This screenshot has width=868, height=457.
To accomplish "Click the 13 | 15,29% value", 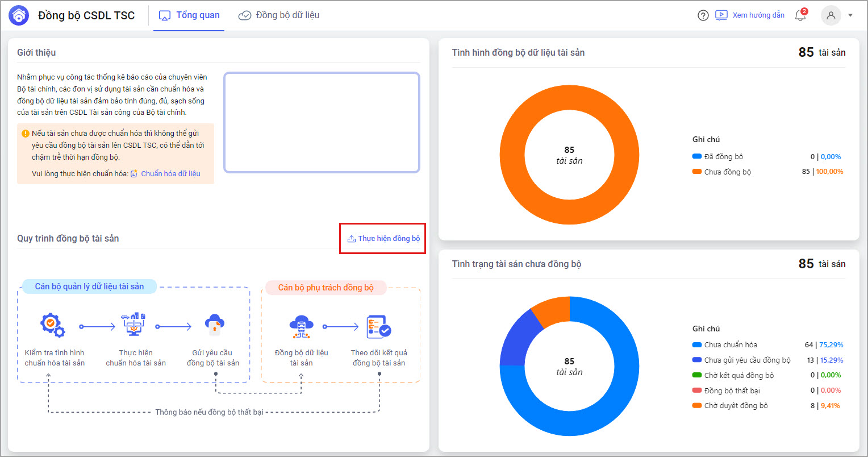I will coord(825,360).
